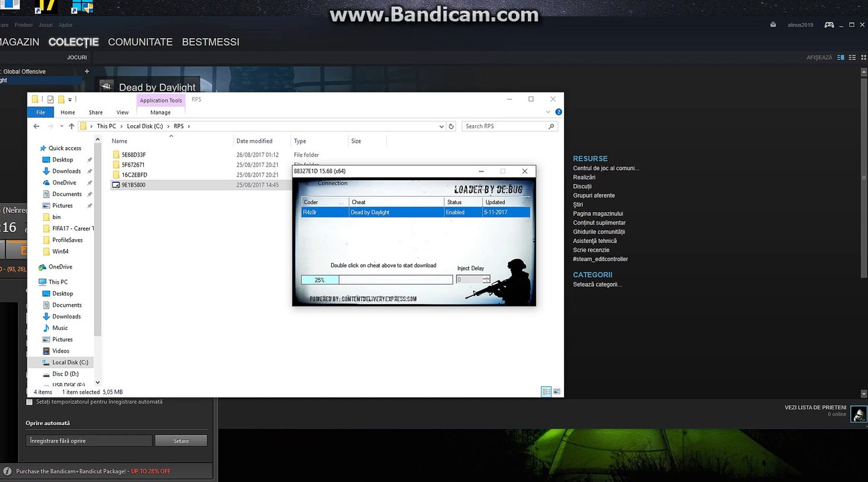Image resolution: width=868 pixels, height=482 pixels.
Task: Add a game with the plus icon
Action: (86, 71)
